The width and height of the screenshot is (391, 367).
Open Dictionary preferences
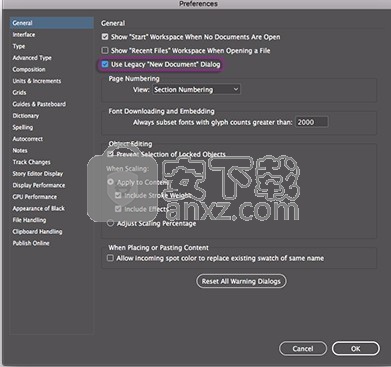[x=26, y=116]
